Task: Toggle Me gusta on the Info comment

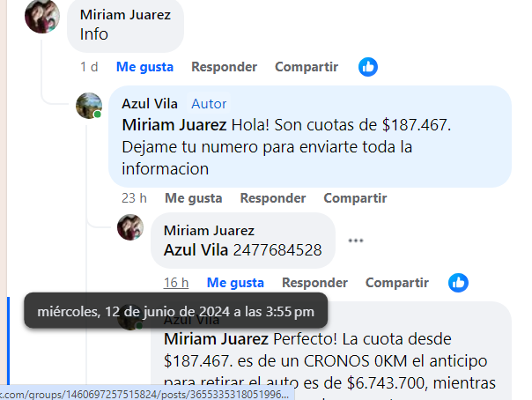Action: tap(144, 67)
